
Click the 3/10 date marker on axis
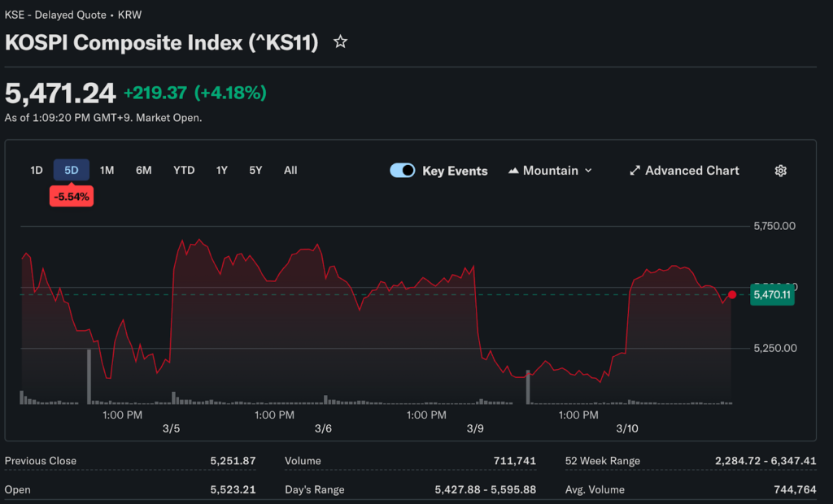pos(627,428)
